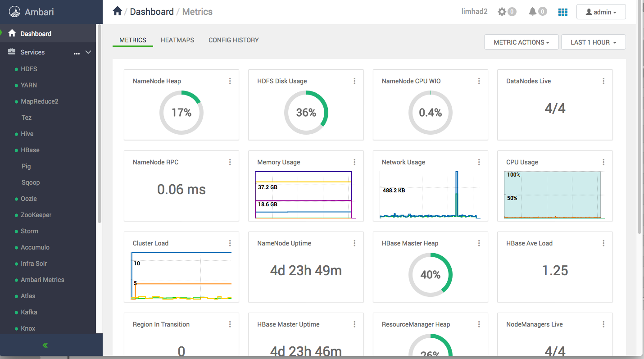Open HBase service in sidebar
This screenshot has height=359, width=644.
pos(30,150)
